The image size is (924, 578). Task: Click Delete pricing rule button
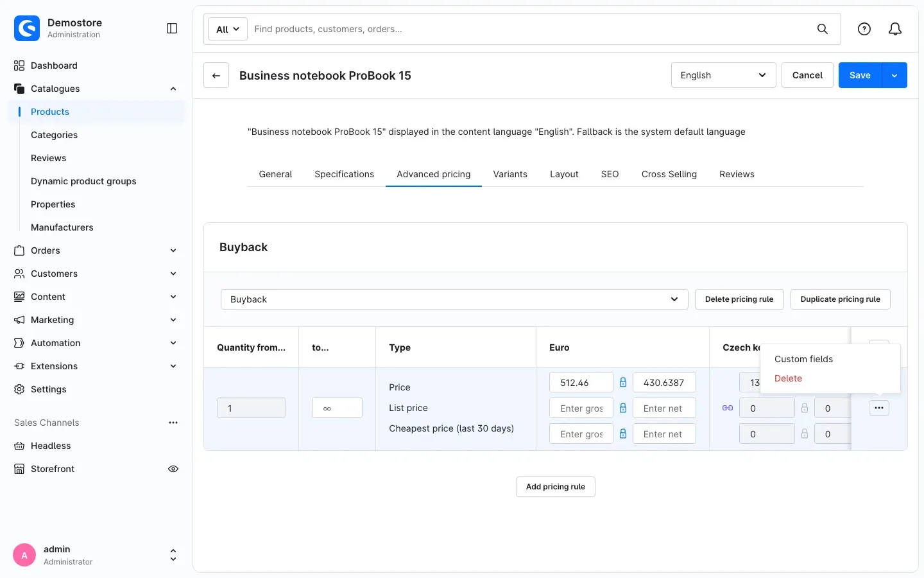click(739, 299)
